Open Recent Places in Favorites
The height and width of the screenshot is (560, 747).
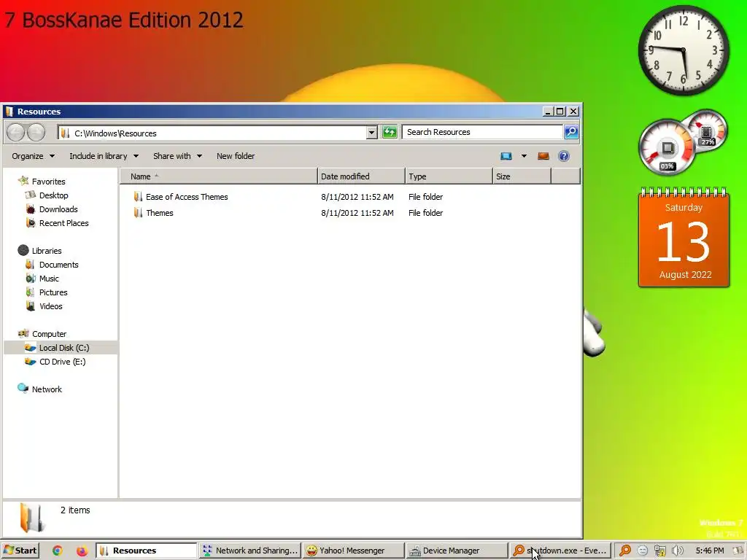(64, 223)
